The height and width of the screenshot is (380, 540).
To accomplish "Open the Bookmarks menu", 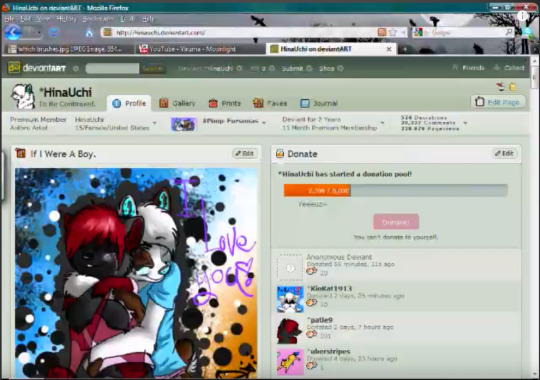I will pos(98,19).
